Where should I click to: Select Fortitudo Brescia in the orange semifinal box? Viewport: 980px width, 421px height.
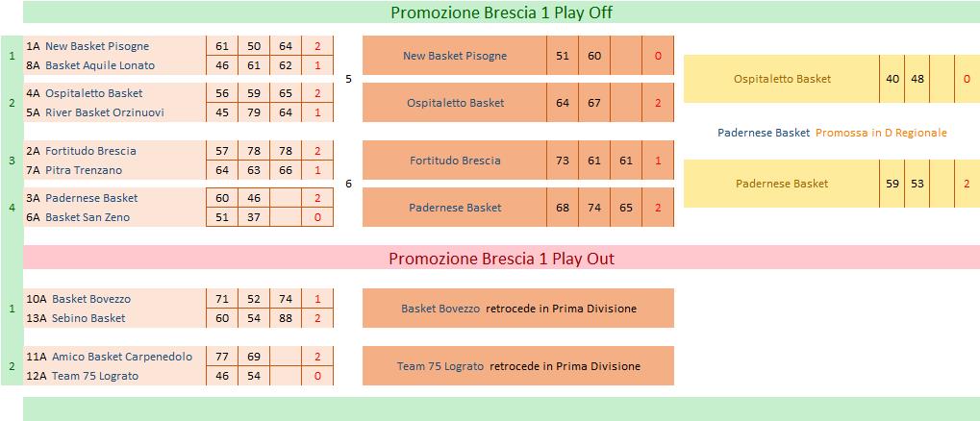pyautogui.click(x=455, y=161)
